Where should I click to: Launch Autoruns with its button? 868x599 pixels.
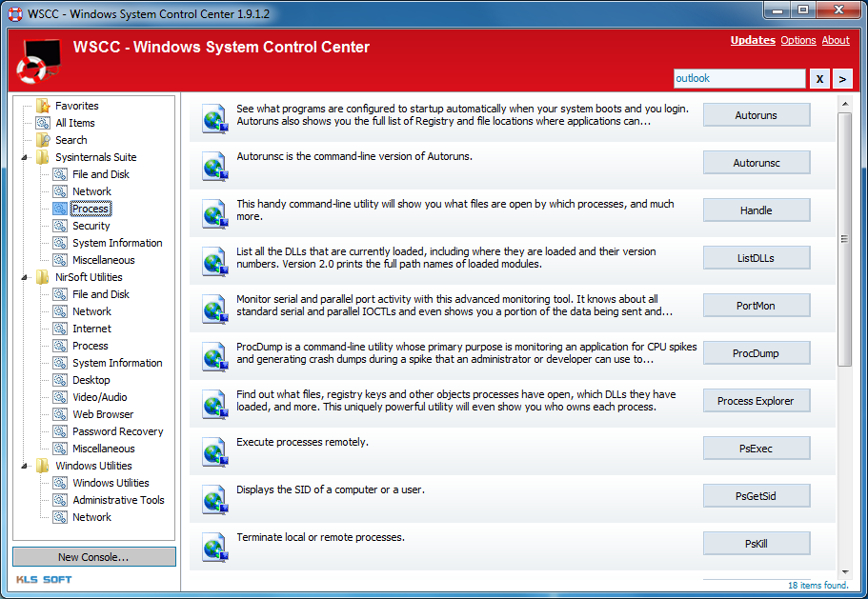(757, 115)
